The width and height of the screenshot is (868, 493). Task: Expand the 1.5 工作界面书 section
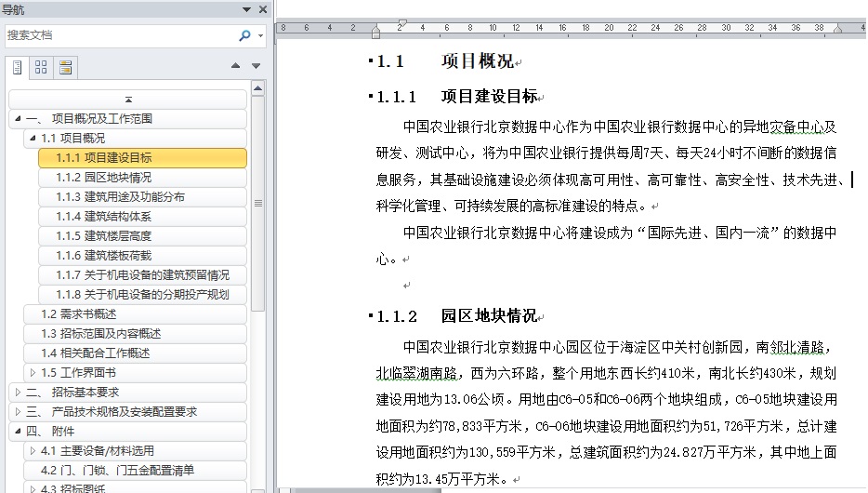33,373
